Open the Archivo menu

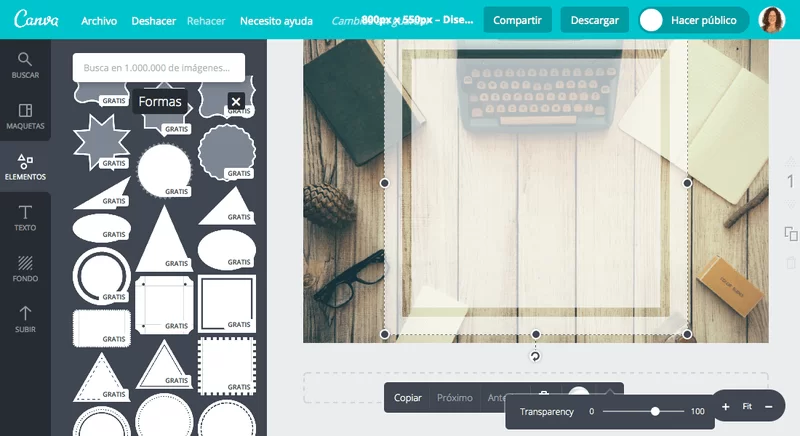[x=99, y=21]
